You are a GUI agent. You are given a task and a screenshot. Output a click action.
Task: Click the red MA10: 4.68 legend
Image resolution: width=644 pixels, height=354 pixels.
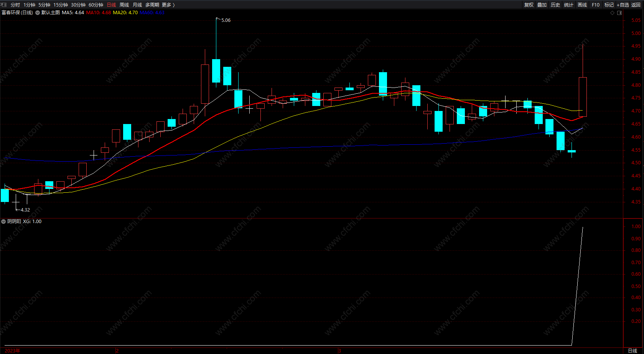[99, 13]
